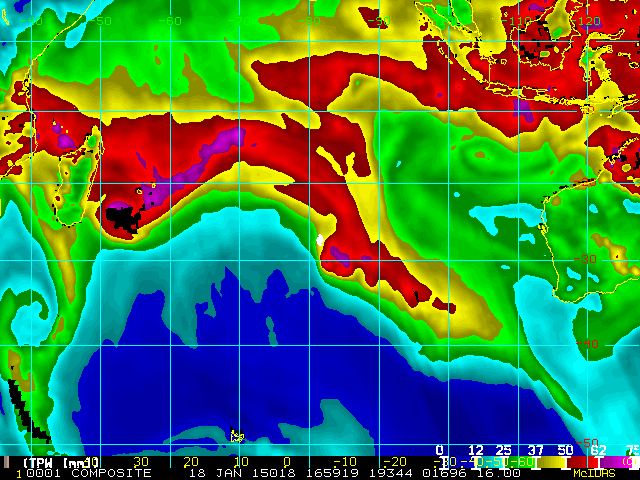The height and width of the screenshot is (480, 640).
Task: Select the yellow 20 label in bottom bar
Action: click(x=191, y=462)
